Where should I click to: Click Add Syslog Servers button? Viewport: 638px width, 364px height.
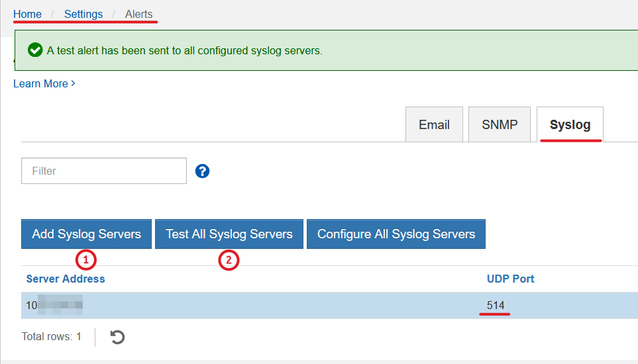[86, 234]
